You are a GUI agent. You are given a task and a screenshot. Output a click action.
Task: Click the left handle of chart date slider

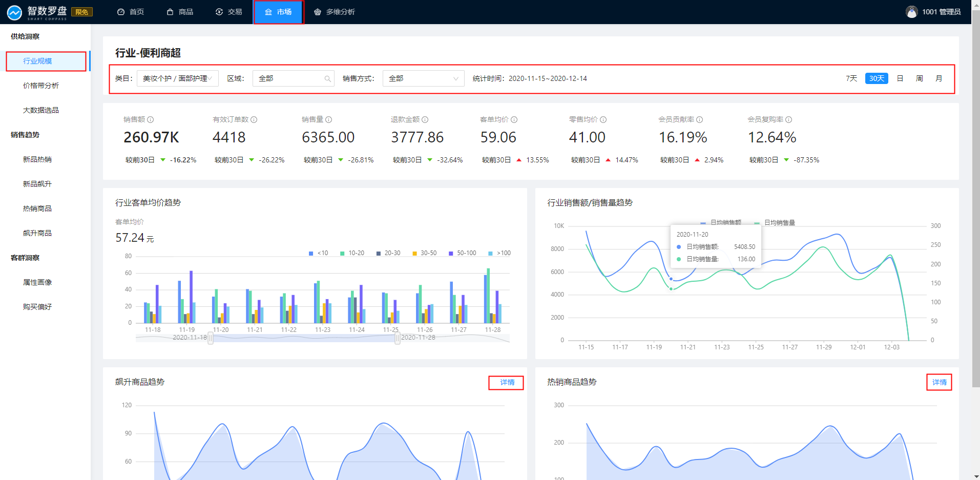[211, 338]
